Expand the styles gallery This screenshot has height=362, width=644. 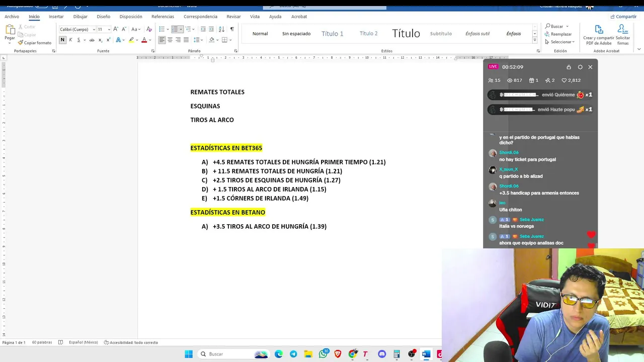534,41
